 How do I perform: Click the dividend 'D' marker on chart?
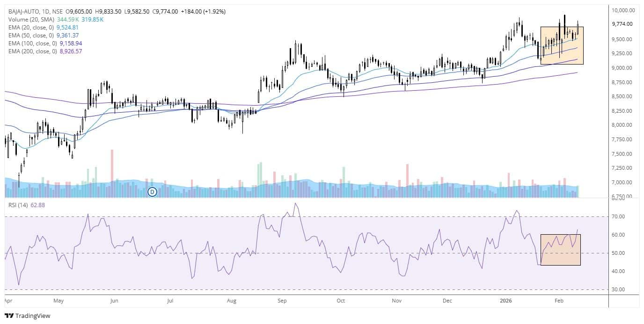point(152,191)
